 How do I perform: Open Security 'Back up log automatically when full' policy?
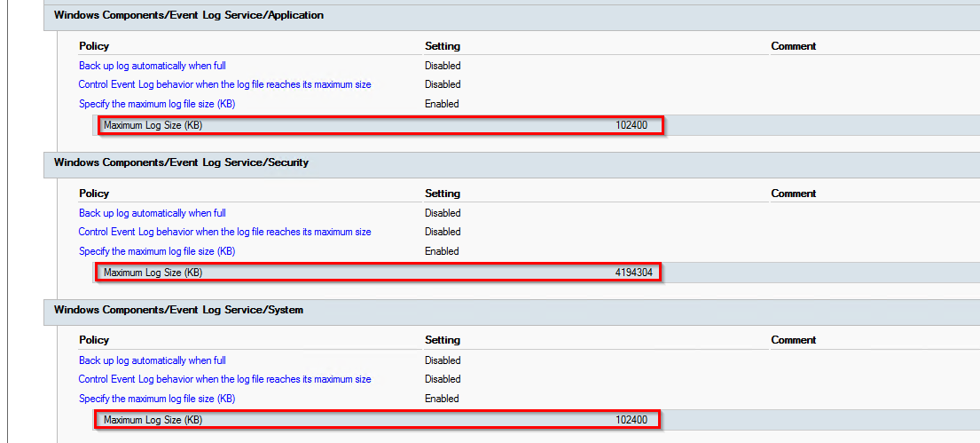pos(153,213)
